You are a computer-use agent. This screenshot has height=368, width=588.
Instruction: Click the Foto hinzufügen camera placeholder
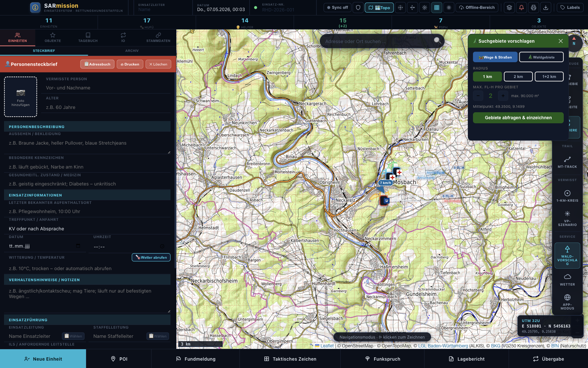(x=21, y=97)
